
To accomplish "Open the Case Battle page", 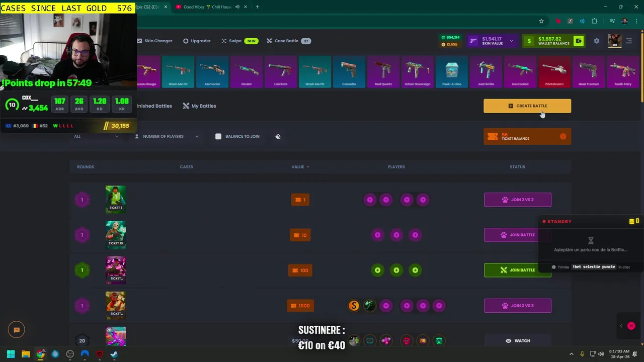I will pos(288,41).
